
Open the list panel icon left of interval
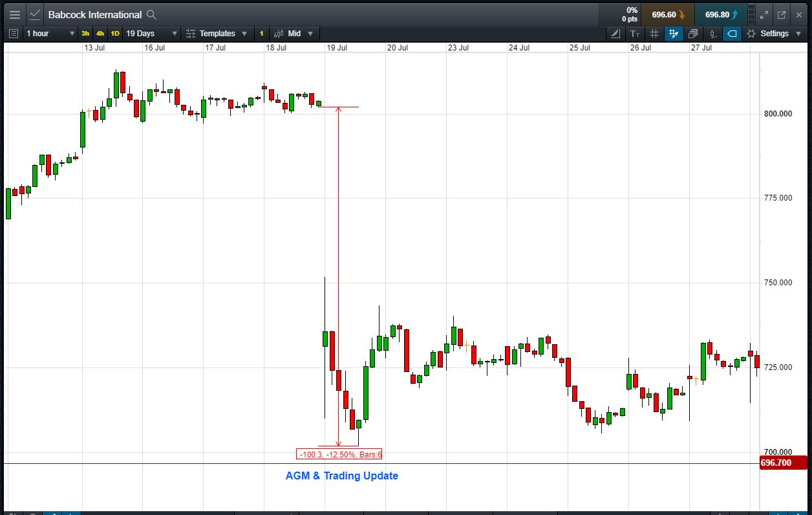pos(14,34)
